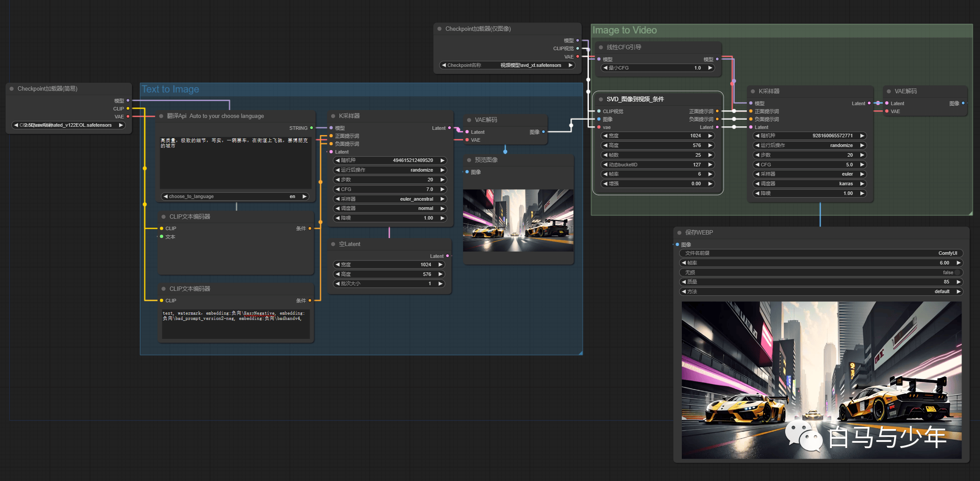The height and width of the screenshot is (481, 980).
Task: Decrease 动态bucketID 127 with its left arrow
Action: (605, 165)
